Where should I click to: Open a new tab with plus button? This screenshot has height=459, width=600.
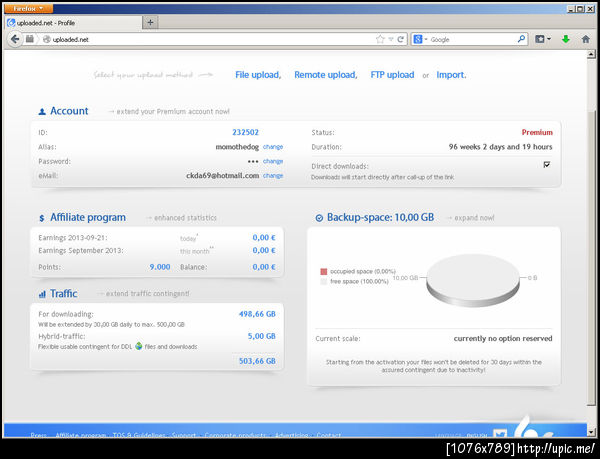[150, 23]
